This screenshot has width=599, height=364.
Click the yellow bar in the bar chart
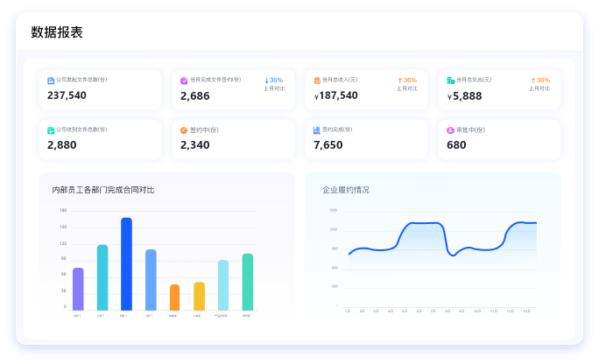[199, 297]
